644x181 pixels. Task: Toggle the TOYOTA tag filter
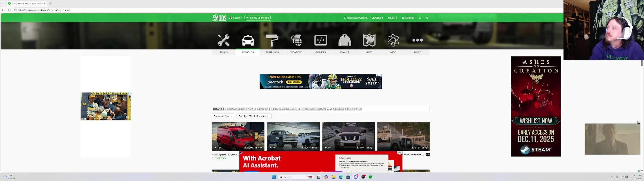point(338,109)
